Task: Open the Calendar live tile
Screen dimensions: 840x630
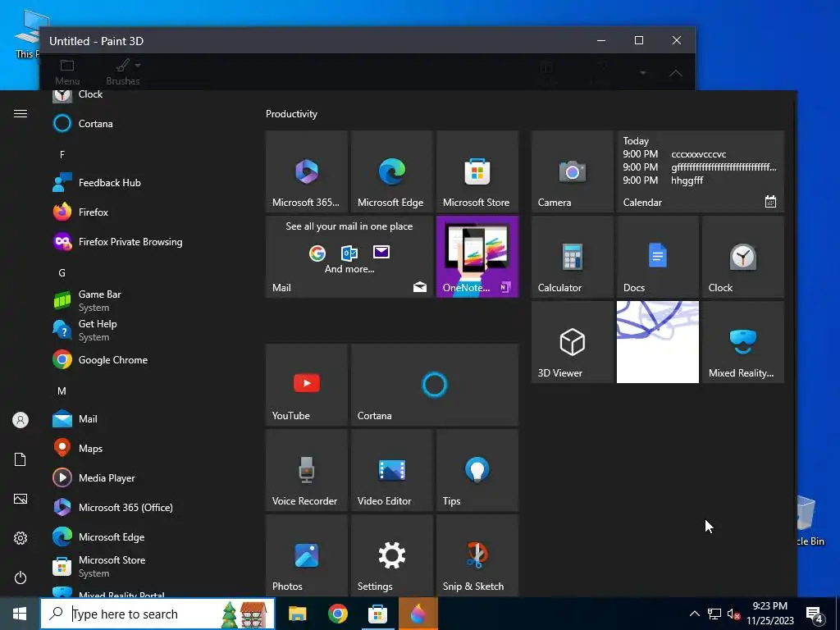Action: [701, 171]
